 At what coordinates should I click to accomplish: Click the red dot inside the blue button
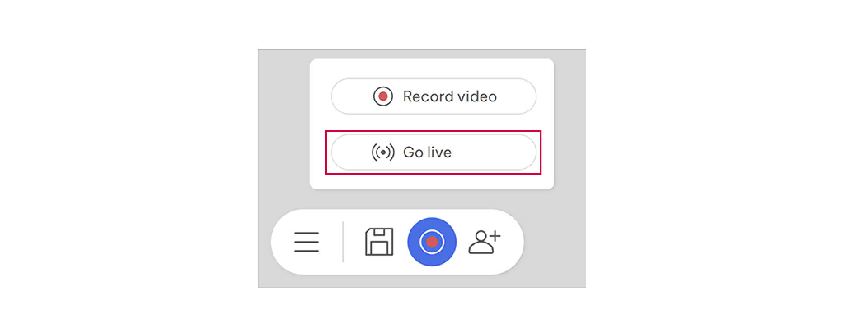pyautogui.click(x=432, y=242)
